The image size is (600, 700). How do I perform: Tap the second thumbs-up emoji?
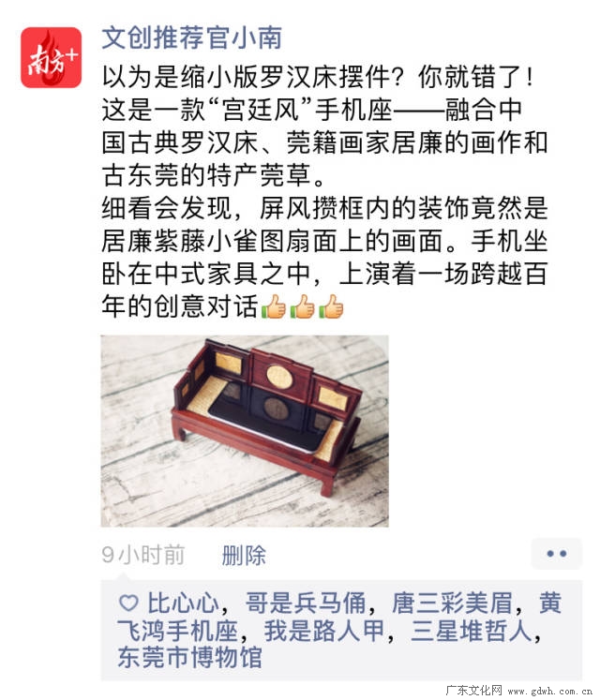(x=302, y=306)
